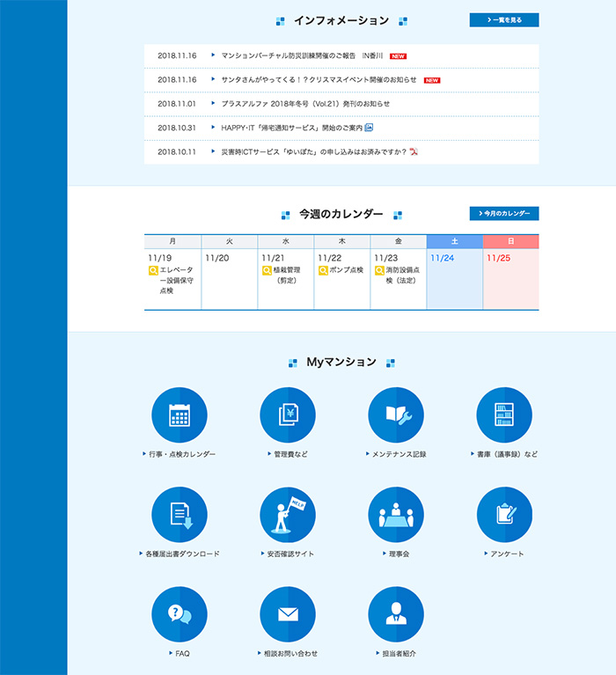Screen dimensions: 616x675
Task: Open the プラスアルファ 2018年冬号 notice
Action: click(304, 104)
